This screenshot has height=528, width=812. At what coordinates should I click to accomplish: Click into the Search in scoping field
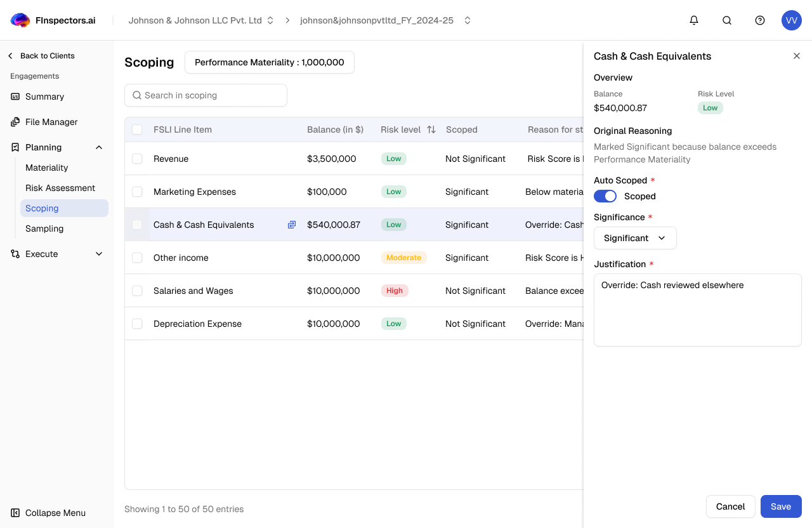click(206, 95)
